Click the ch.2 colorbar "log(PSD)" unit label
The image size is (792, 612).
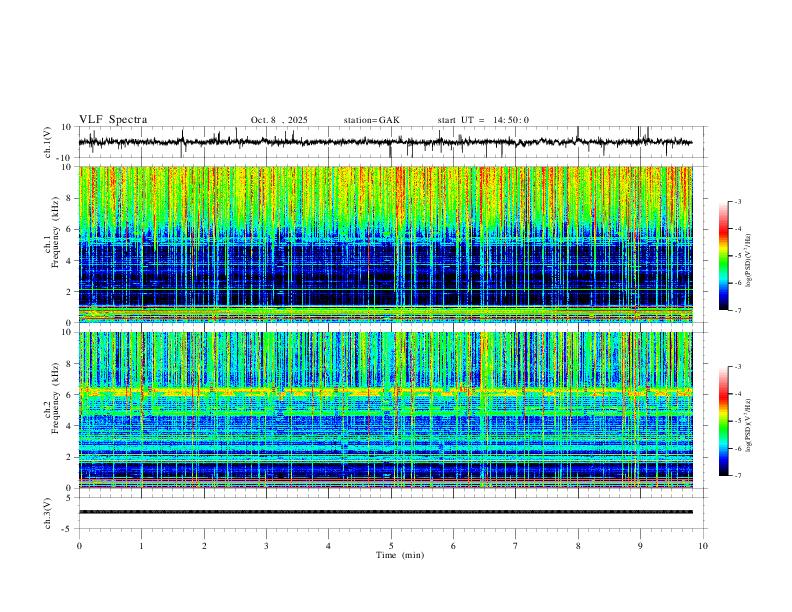[x=748, y=425]
